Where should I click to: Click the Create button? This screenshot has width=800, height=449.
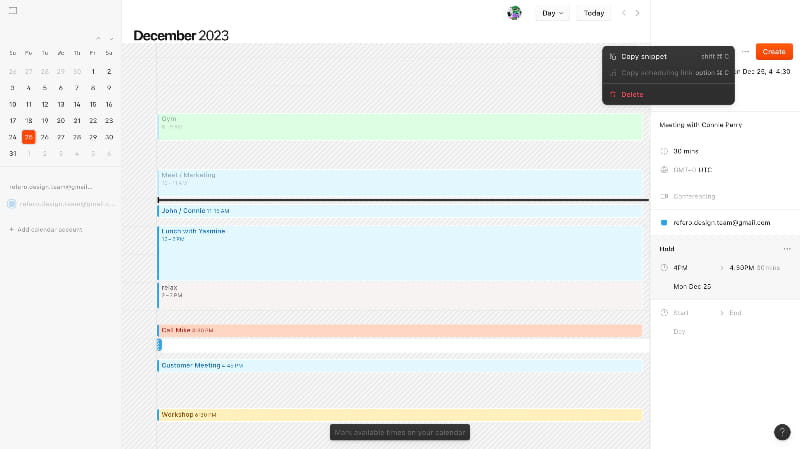[774, 52]
